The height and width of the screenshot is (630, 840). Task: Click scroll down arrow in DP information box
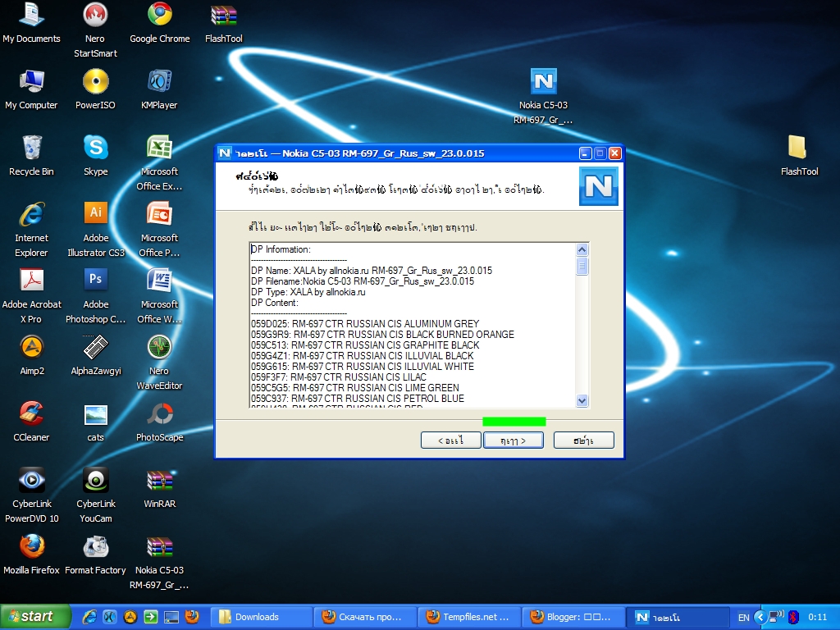pos(582,400)
